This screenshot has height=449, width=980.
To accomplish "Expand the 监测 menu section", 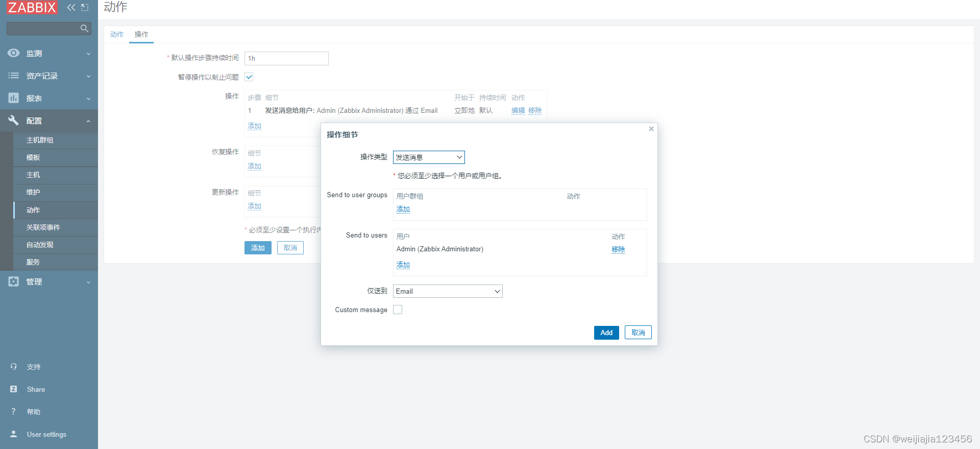I will (49, 53).
